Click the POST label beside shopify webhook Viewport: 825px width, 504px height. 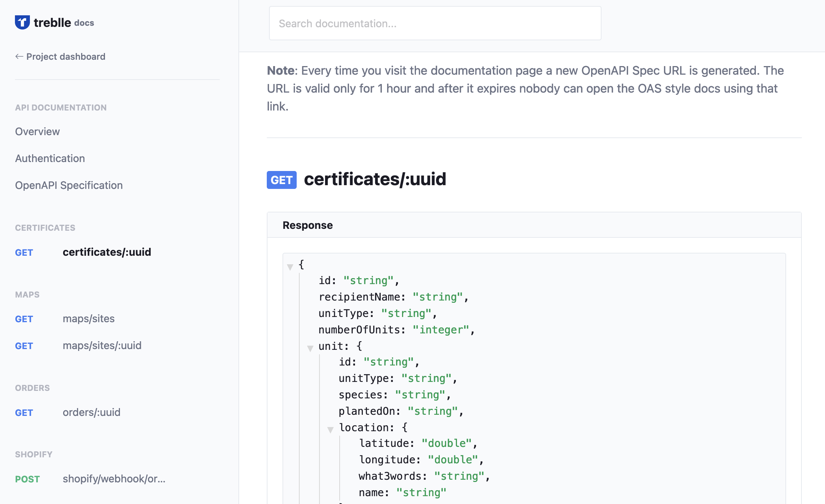pyautogui.click(x=27, y=479)
